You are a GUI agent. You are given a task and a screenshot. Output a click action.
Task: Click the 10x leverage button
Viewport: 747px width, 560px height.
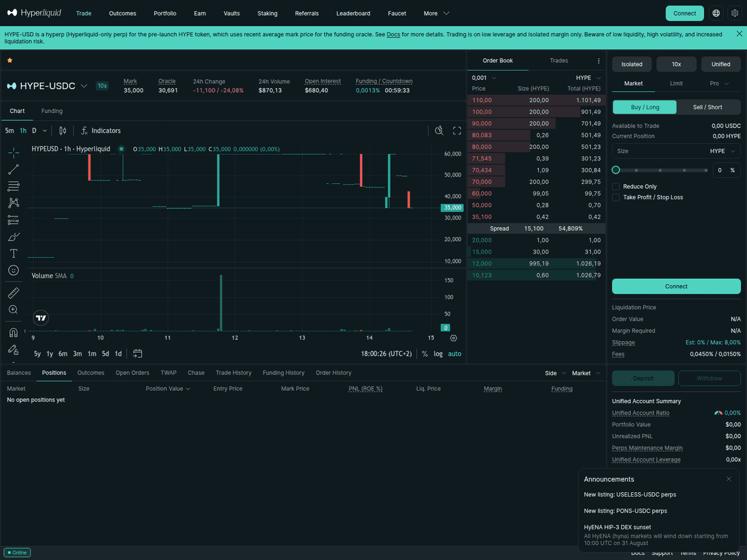677,64
